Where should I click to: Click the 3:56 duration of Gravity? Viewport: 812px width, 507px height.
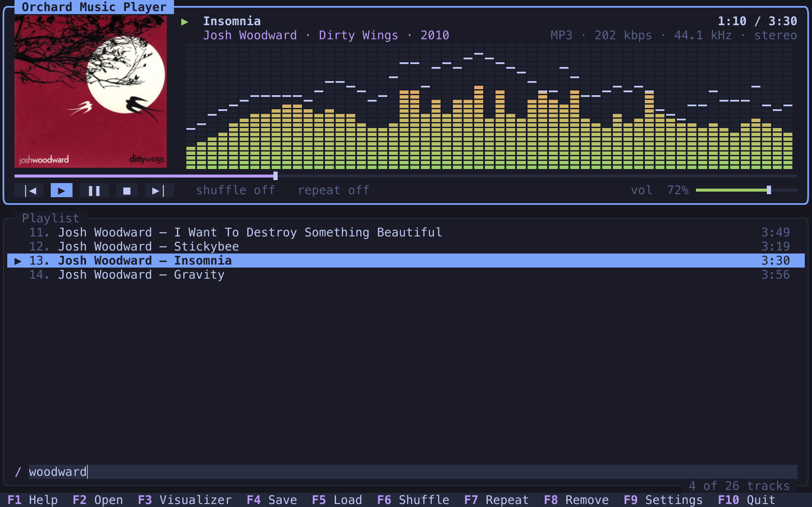click(x=776, y=274)
